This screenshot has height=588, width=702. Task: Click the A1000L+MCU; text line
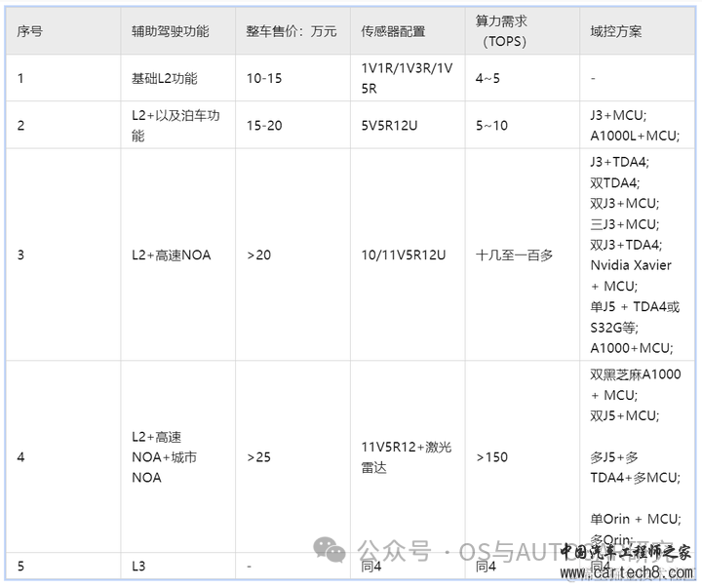coord(635,136)
